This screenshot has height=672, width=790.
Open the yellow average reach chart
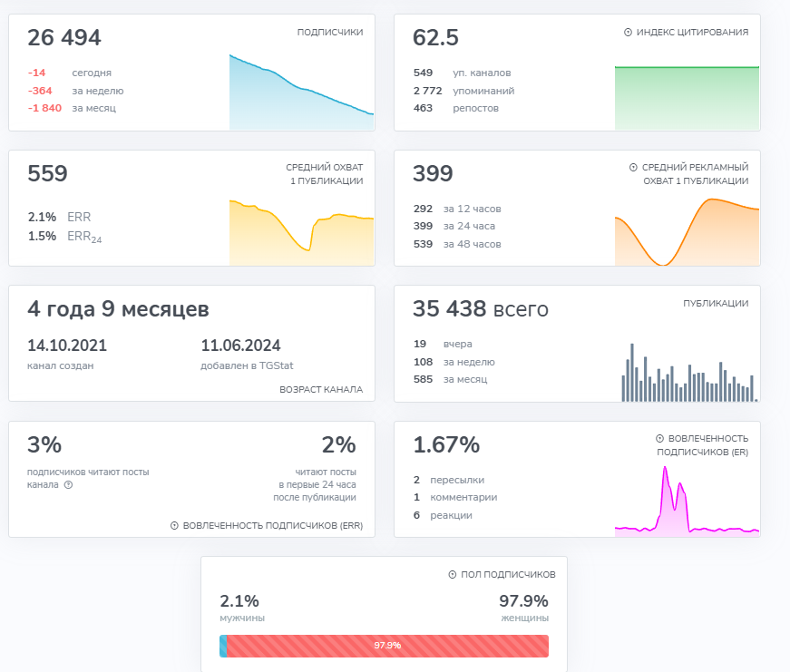[x=301, y=232]
